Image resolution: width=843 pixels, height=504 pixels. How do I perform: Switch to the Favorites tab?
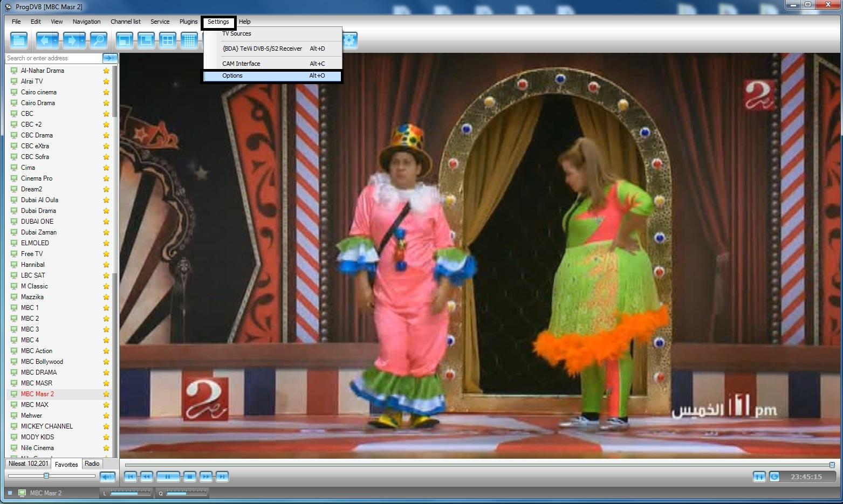66,464
